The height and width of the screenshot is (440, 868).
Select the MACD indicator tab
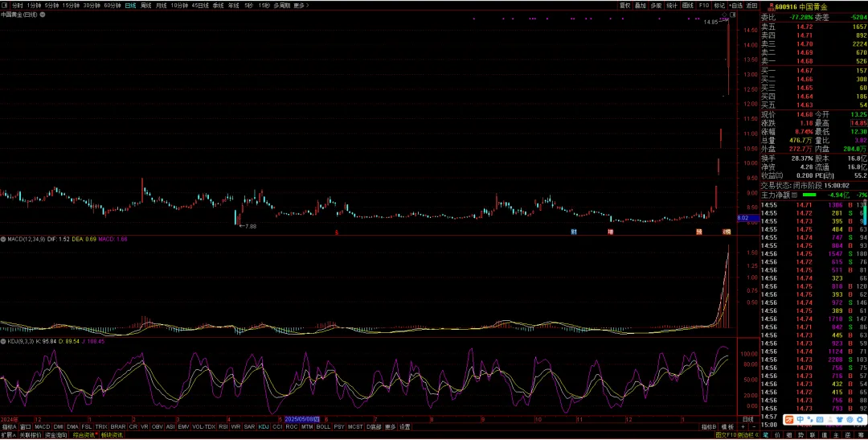[42, 427]
